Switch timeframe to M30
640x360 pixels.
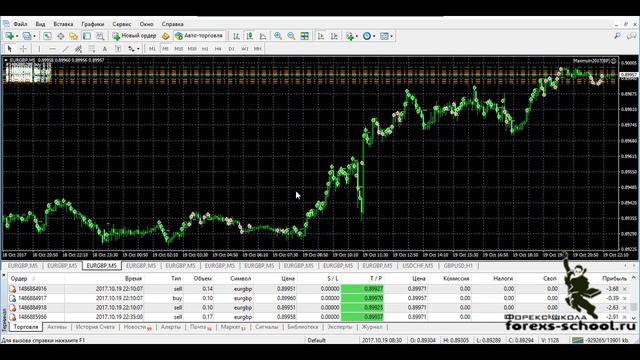tap(192, 49)
